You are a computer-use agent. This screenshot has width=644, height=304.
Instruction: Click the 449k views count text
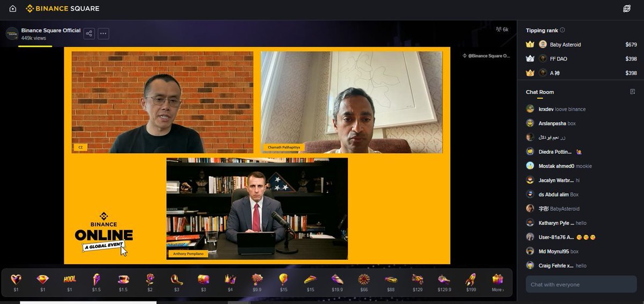click(x=33, y=38)
